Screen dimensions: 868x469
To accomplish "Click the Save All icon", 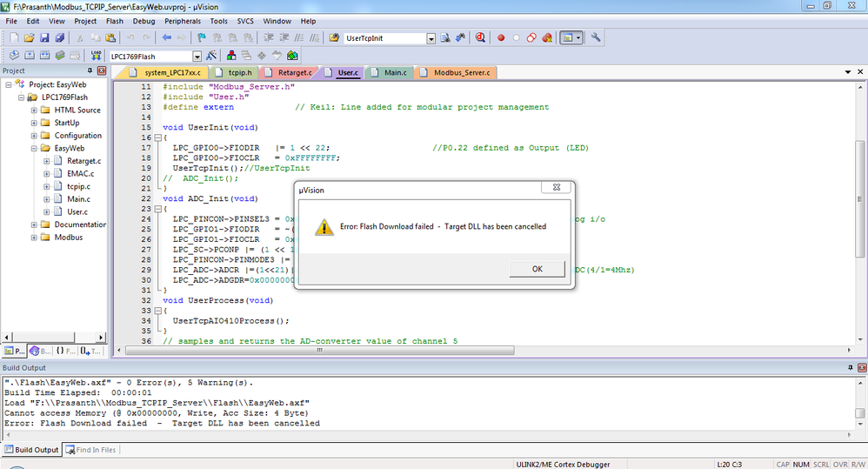I will (x=59, y=37).
